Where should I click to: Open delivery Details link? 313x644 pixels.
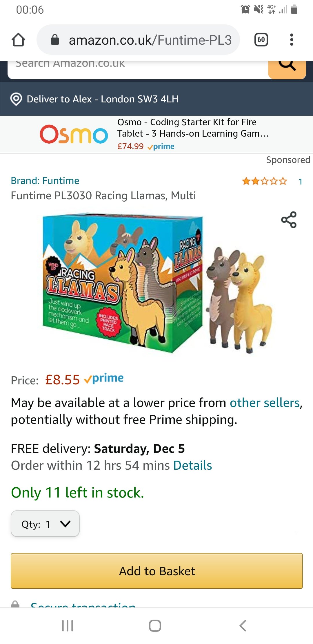pyautogui.click(x=193, y=465)
